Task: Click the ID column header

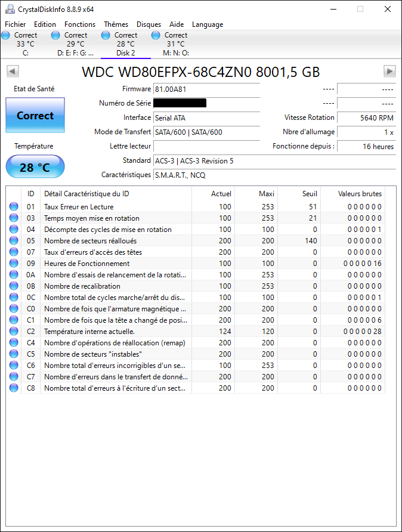Action: tap(30, 194)
